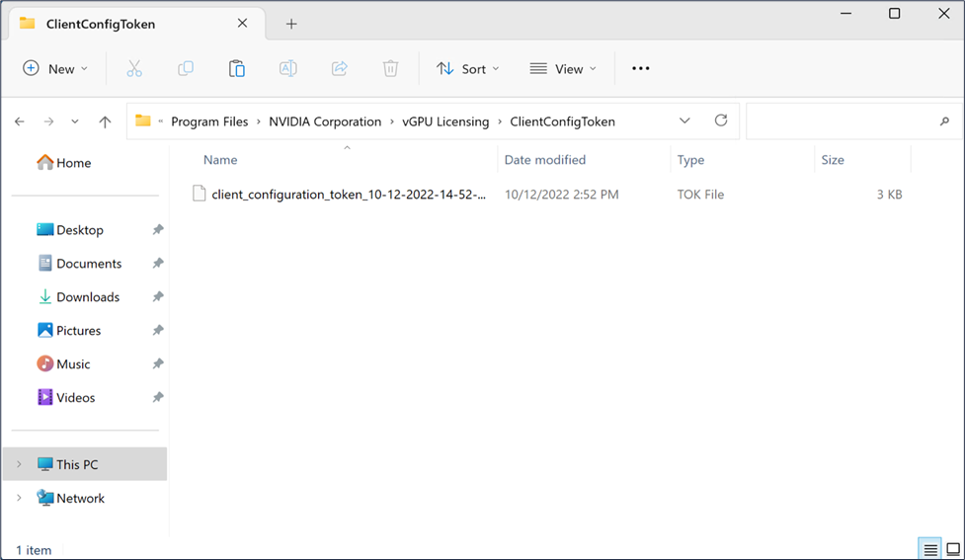This screenshot has height=560, width=965.
Task: Expand chevron after Program Files breadcrumb
Action: (x=259, y=121)
